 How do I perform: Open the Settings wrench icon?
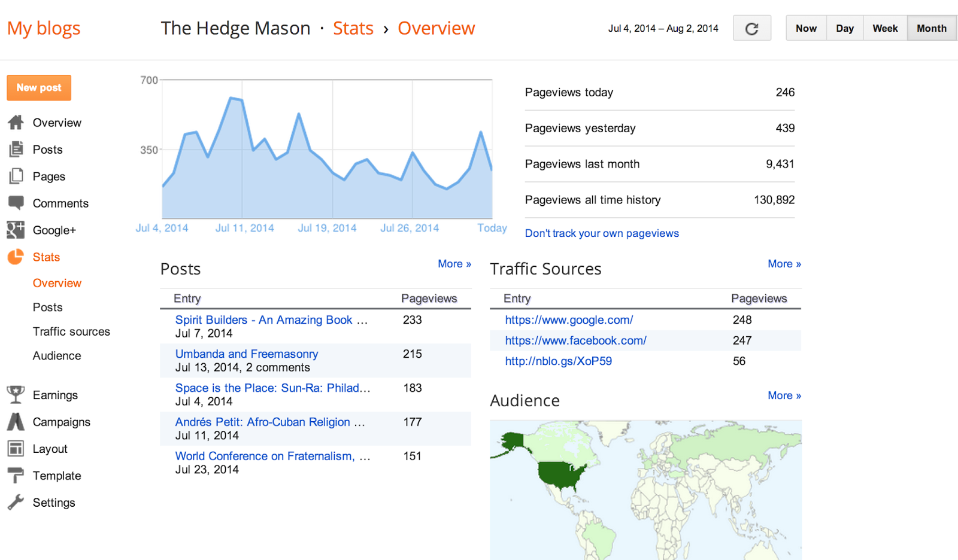coord(16,503)
